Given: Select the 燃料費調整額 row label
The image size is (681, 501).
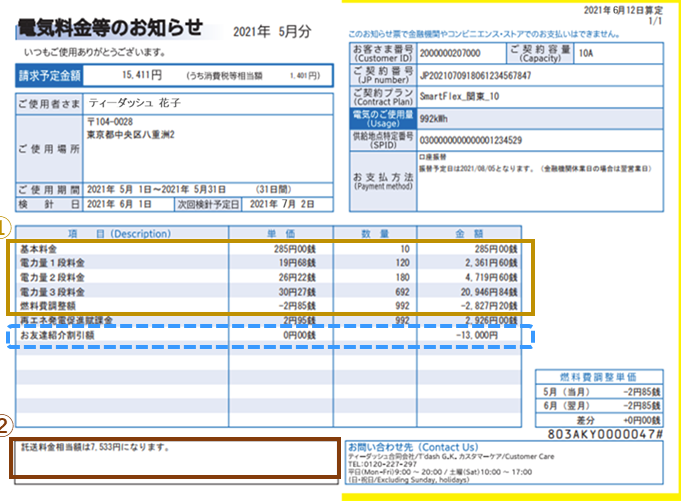Looking at the screenshot, I should point(47,306).
